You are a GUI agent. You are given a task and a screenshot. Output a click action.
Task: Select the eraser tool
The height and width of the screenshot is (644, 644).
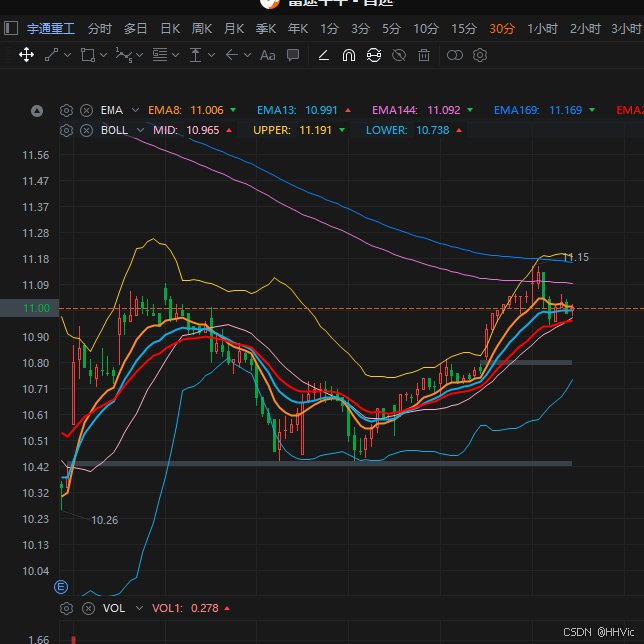coord(324,55)
